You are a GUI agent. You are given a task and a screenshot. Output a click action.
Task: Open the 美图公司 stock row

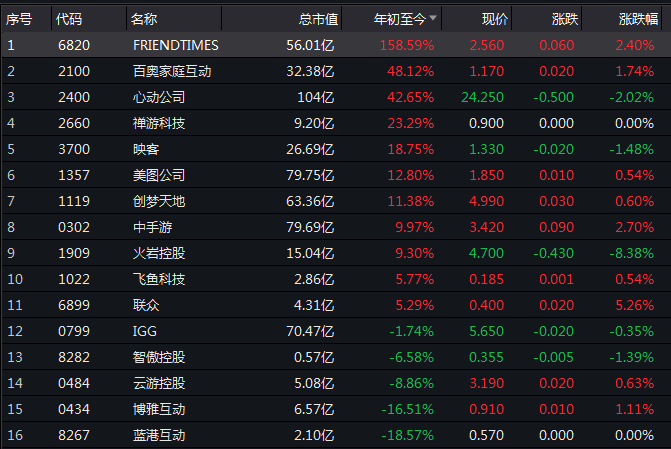[159, 175]
